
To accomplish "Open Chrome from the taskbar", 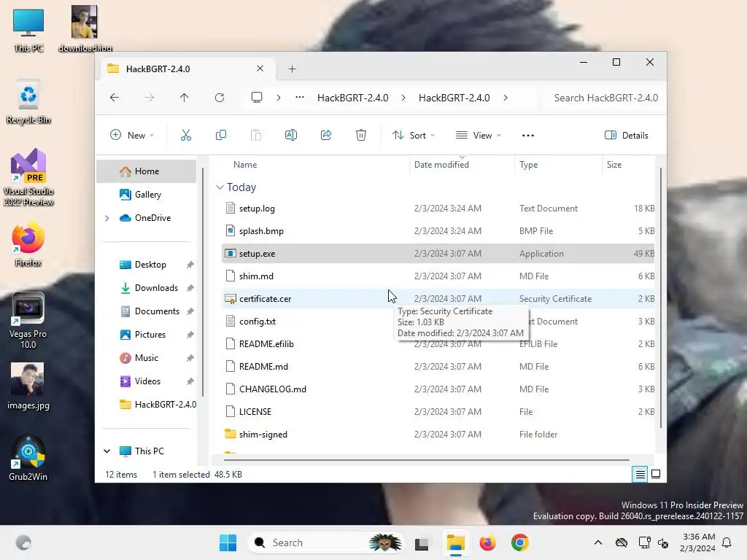I will point(519,542).
